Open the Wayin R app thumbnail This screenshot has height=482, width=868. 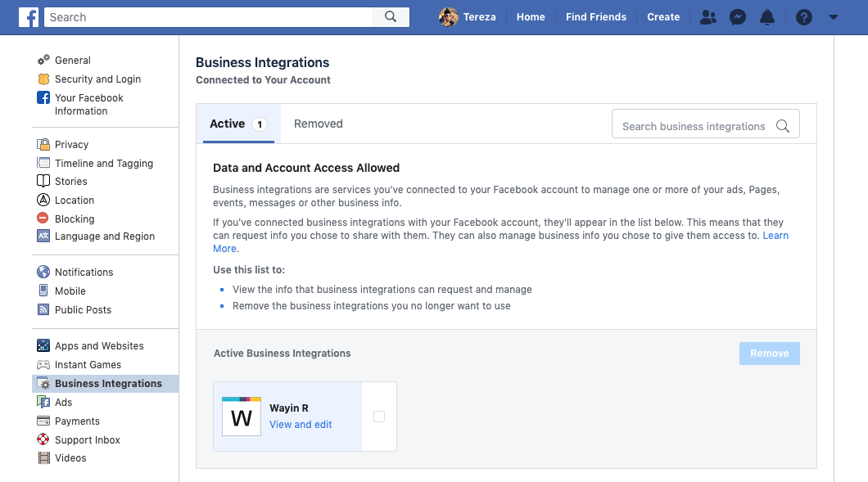click(x=242, y=417)
